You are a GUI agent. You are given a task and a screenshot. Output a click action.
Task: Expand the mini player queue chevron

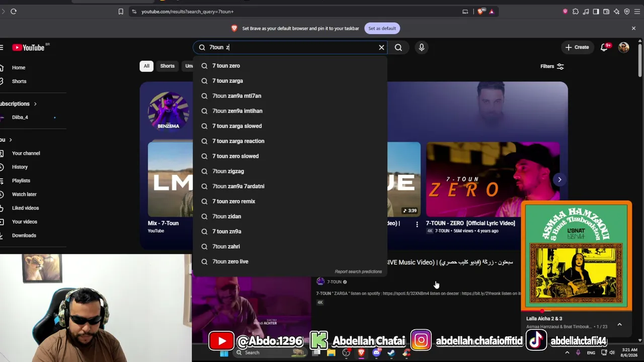pos(620,324)
